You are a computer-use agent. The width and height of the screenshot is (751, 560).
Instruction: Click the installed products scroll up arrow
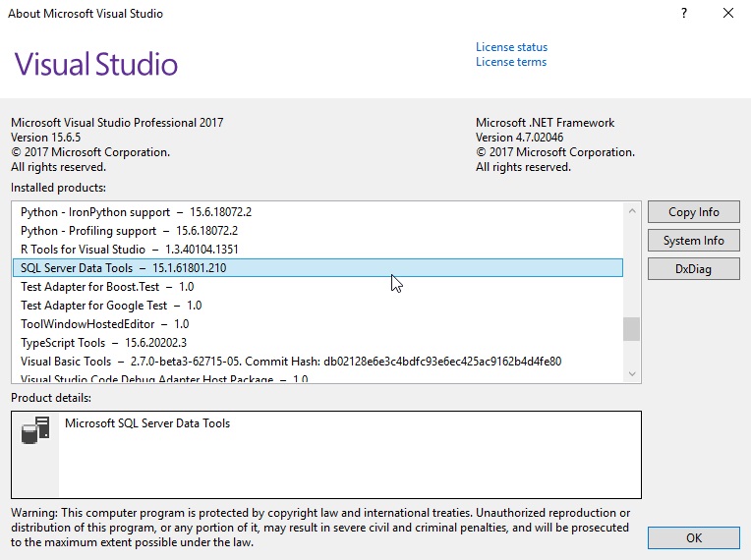click(x=632, y=211)
